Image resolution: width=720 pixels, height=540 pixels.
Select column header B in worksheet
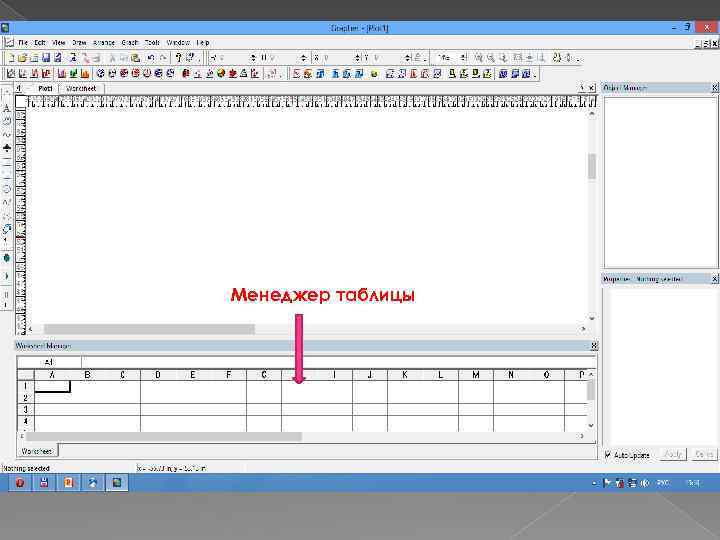87,375
